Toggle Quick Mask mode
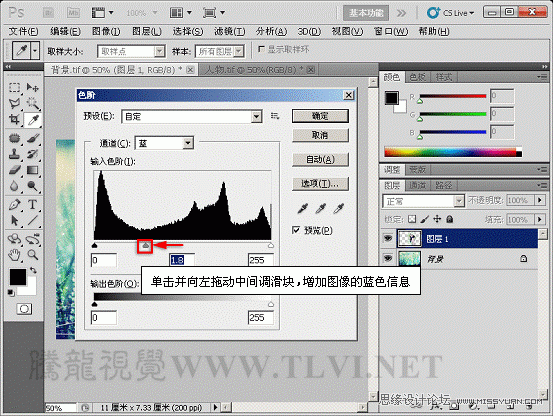Image resolution: width=553 pixels, height=416 pixels. pyautogui.click(x=24, y=309)
